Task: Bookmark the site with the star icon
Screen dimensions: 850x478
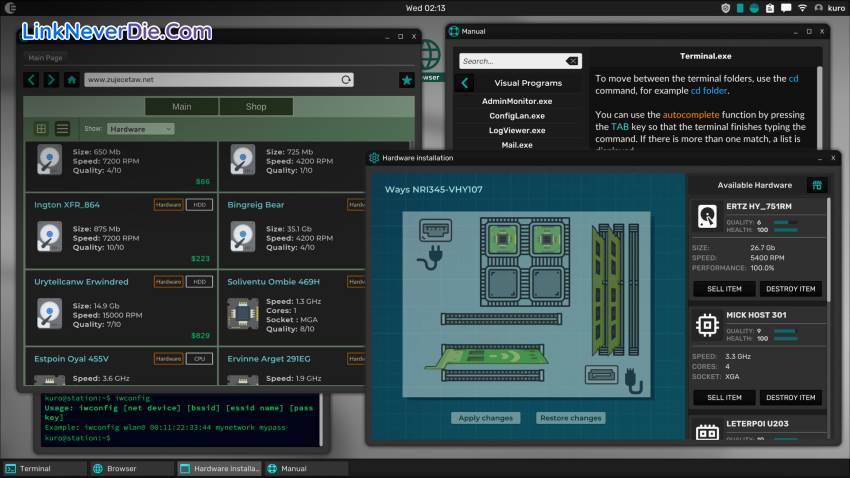Action: coord(406,80)
